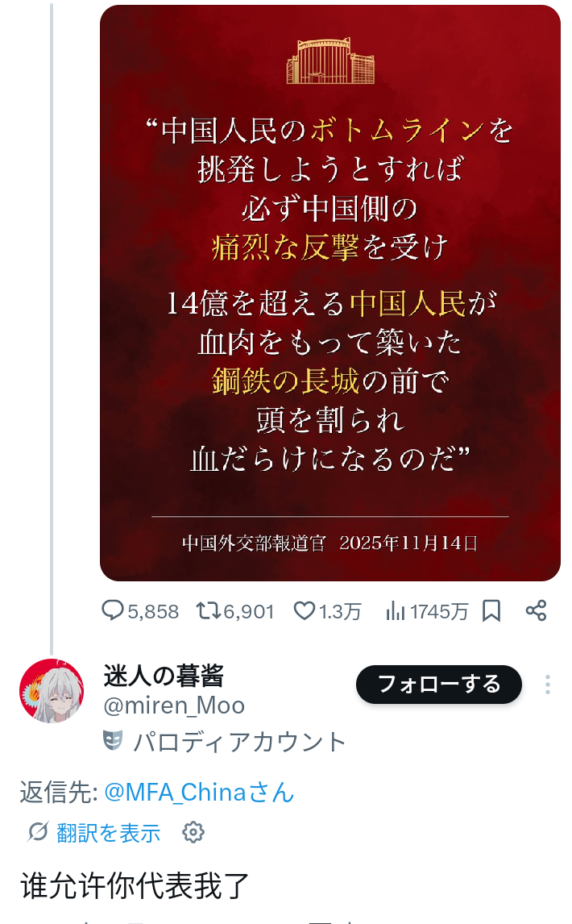Open the 迷人の暮酱 profile avatar
572x924 pixels.
tap(52, 691)
